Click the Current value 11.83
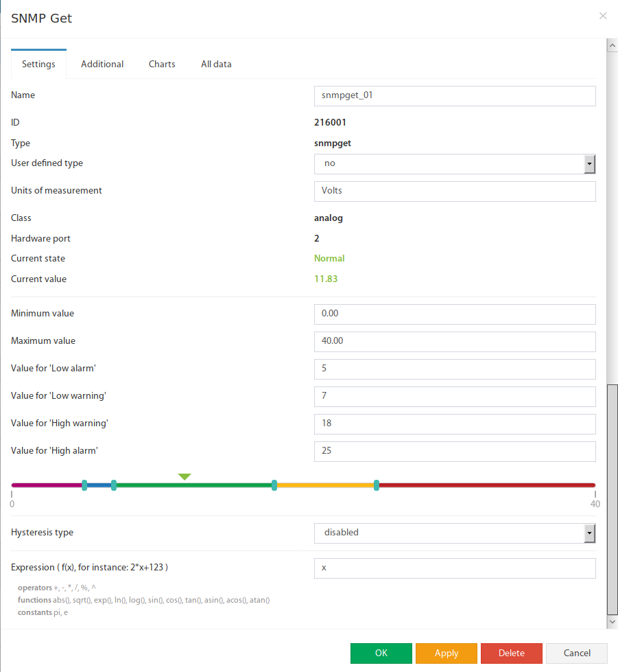 pyautogui.click(x=326, y=279)
